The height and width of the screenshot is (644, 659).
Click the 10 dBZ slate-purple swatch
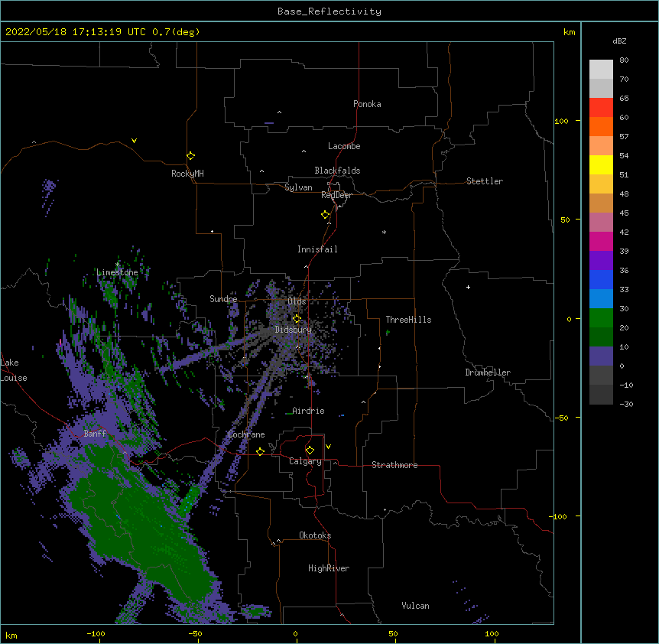(601, 356)
